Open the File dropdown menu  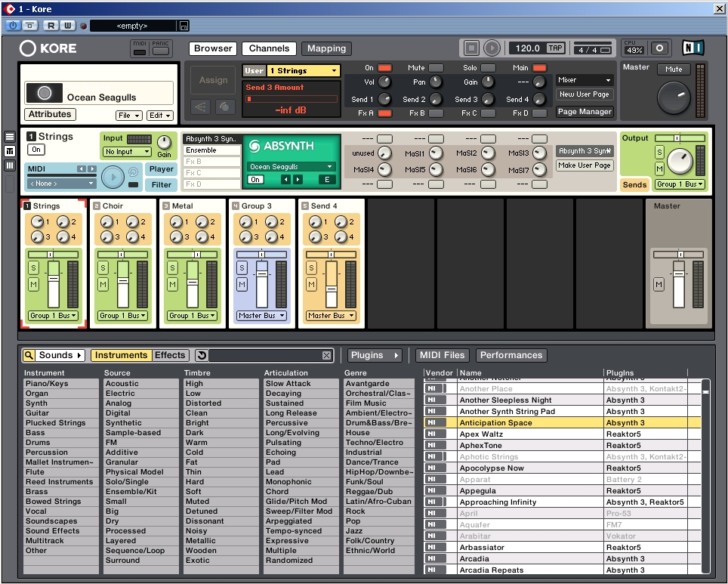pyautogui.click(x=128, y=116)
